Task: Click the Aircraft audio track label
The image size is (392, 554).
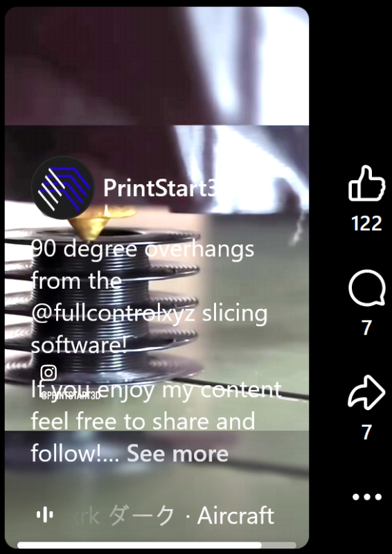Action: point(235,515)
